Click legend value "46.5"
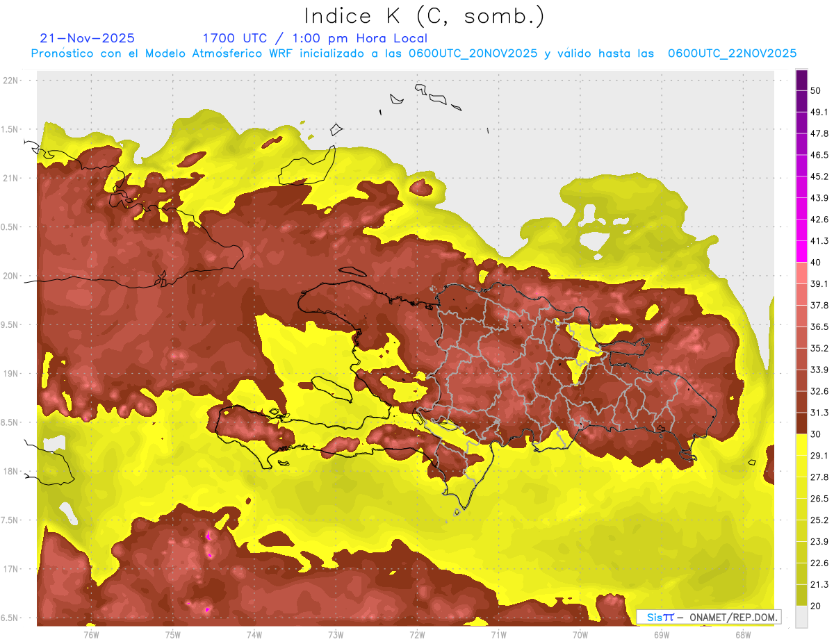The width and height of the screenshot is (834, 644). (x=819, y=155)
